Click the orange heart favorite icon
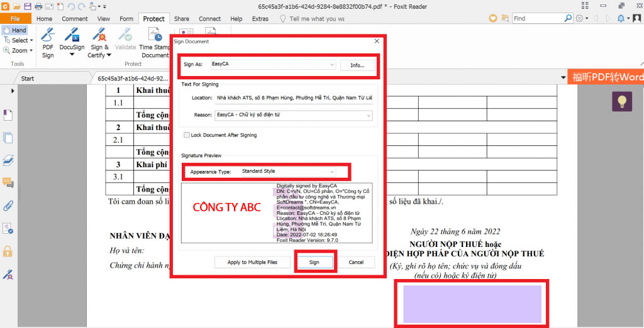644x328 pixels. tap(493, 18)
